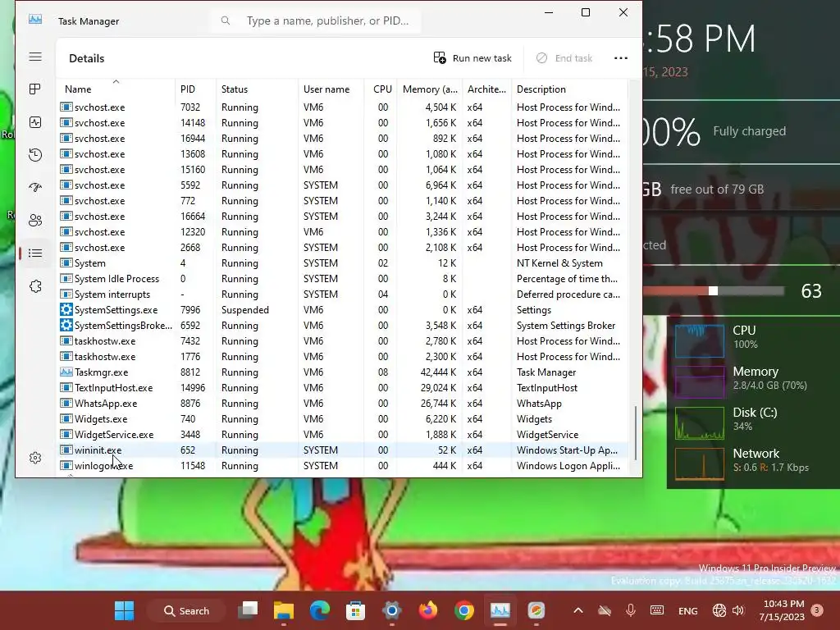Open File Explorer from the taskbar
Viewport: 840px width, 630px height.
coord(284,610)
